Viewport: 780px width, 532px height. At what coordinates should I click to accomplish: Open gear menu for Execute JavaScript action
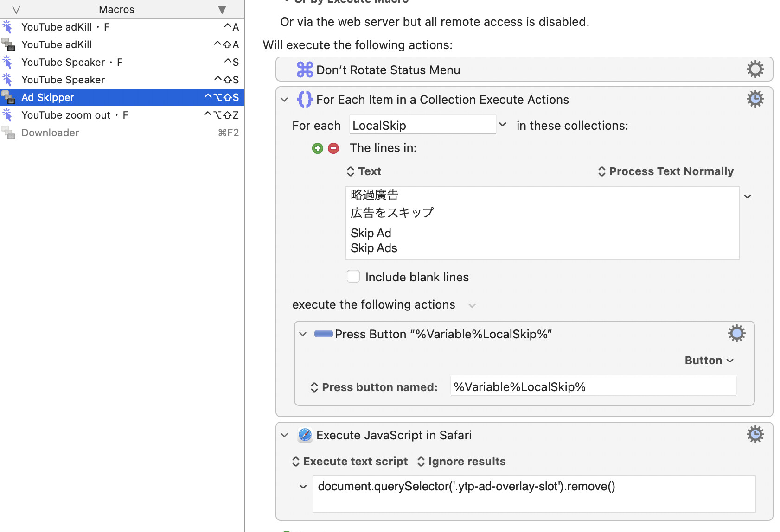[755, 435]
